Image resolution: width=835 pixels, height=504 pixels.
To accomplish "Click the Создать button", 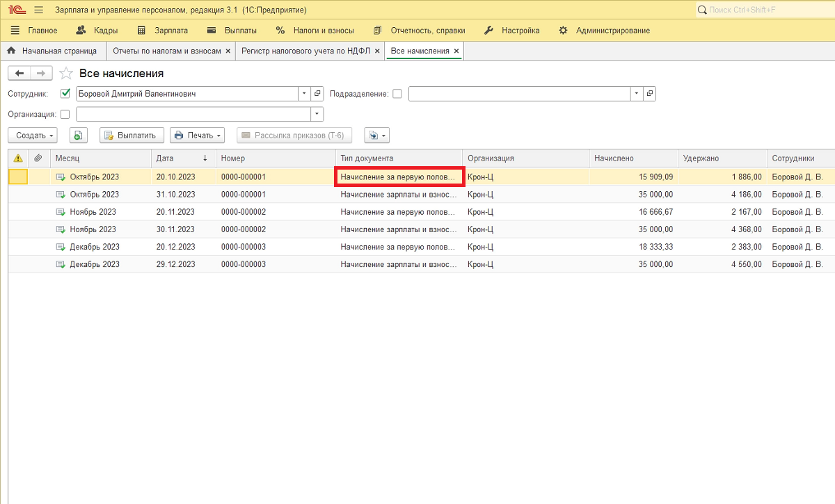I will 32,136.
